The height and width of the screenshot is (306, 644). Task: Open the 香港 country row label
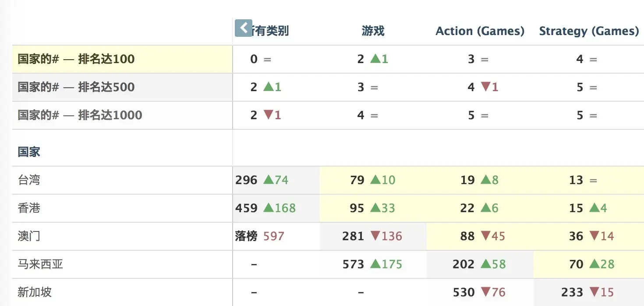point(29,208)
